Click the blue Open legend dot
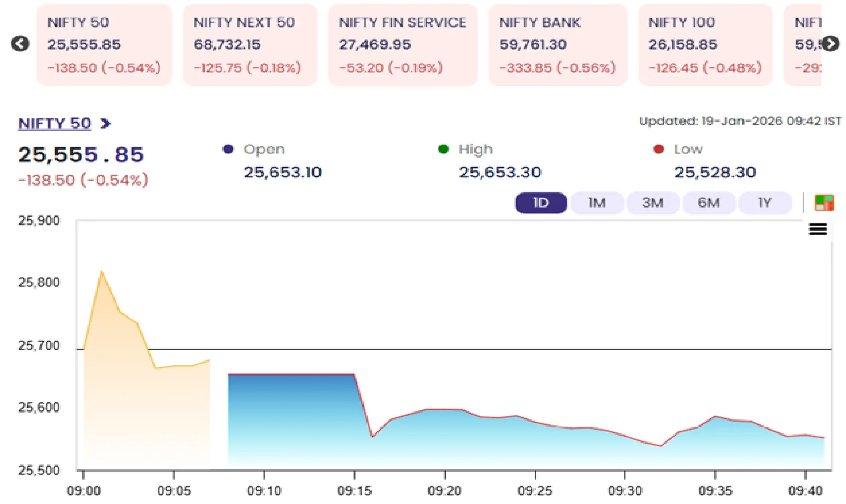 (x=228, y=149)
